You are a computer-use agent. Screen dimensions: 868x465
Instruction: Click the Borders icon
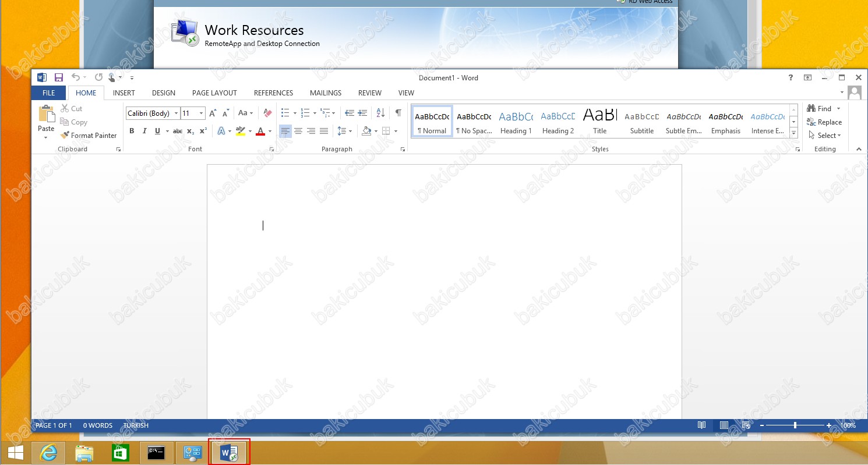coord(386,132)
